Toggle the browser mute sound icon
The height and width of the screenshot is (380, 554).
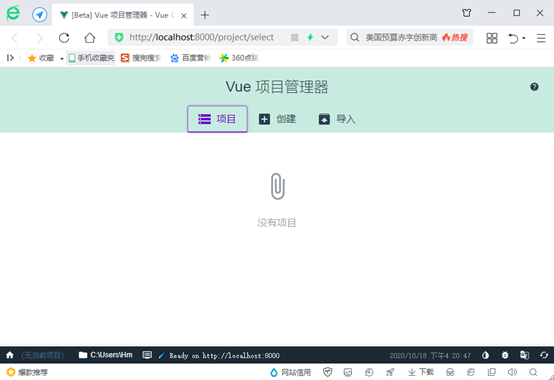512,372
